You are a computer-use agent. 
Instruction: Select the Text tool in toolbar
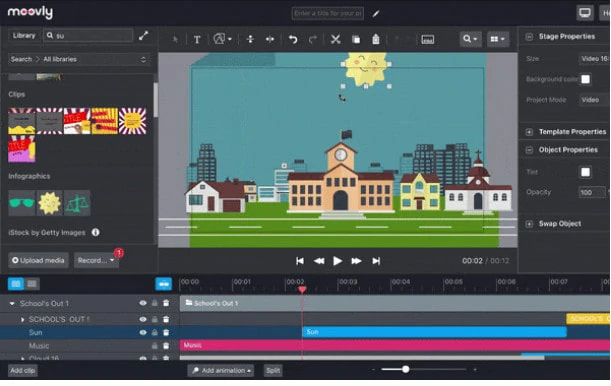tap(197, 39)
